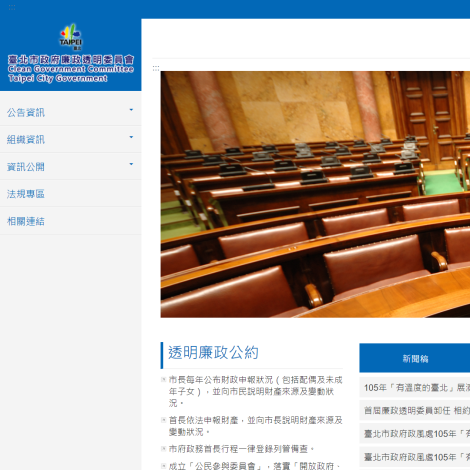470x470 pixels.
Task: Click the Taipei city logo
Action: pyautogui.click(x=71, y=37)
